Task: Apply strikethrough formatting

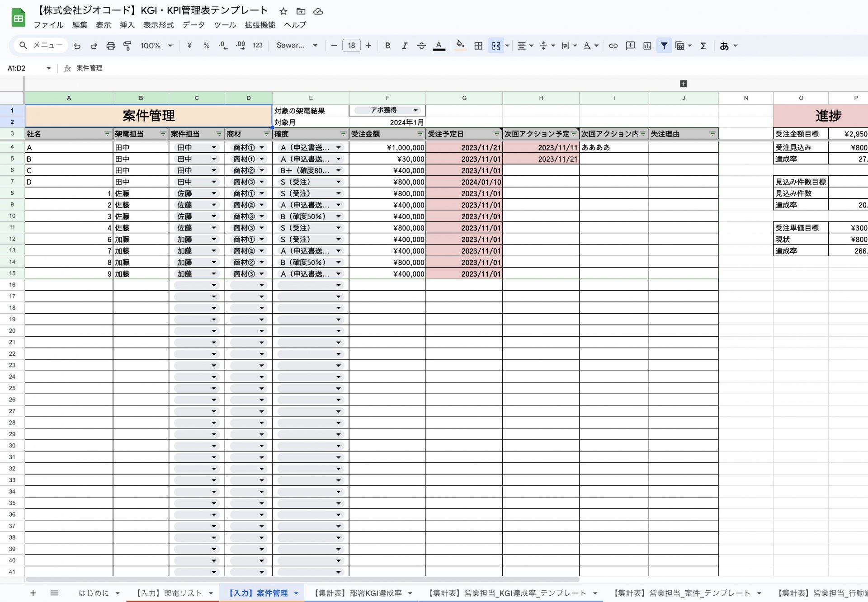Action: click(x=421, y=45)
